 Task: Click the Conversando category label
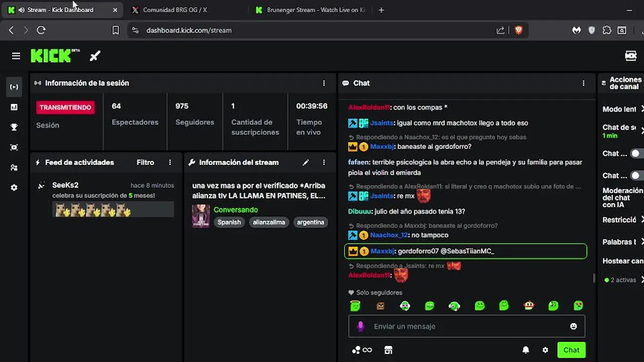pyautogui.click(x=235, y=210)
